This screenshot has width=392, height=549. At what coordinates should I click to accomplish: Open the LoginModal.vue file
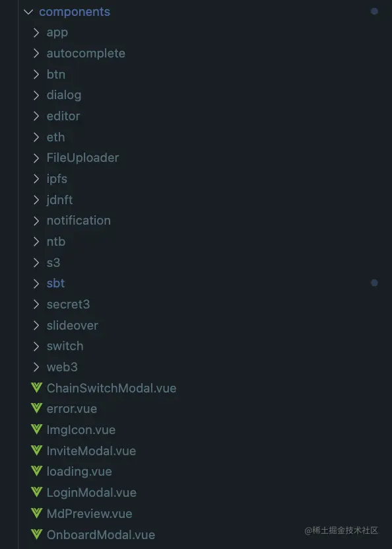click(x=90, y=492)
